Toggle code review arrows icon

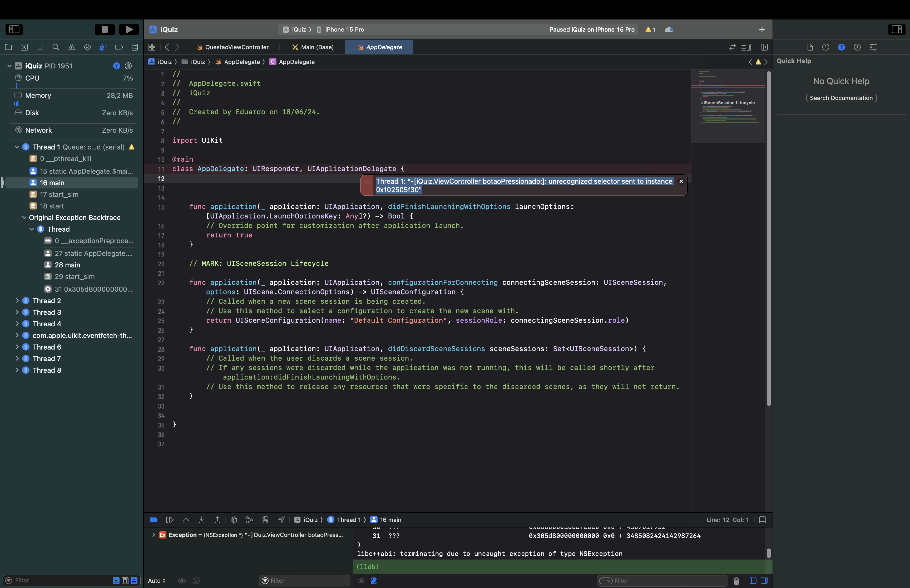pyautogui.click(x=732, y=47)
